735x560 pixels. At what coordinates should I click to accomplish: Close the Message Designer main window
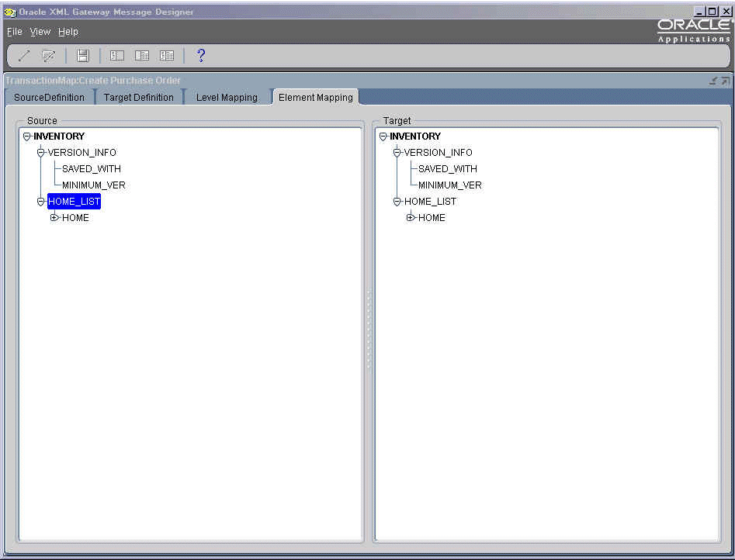(725, 12)
